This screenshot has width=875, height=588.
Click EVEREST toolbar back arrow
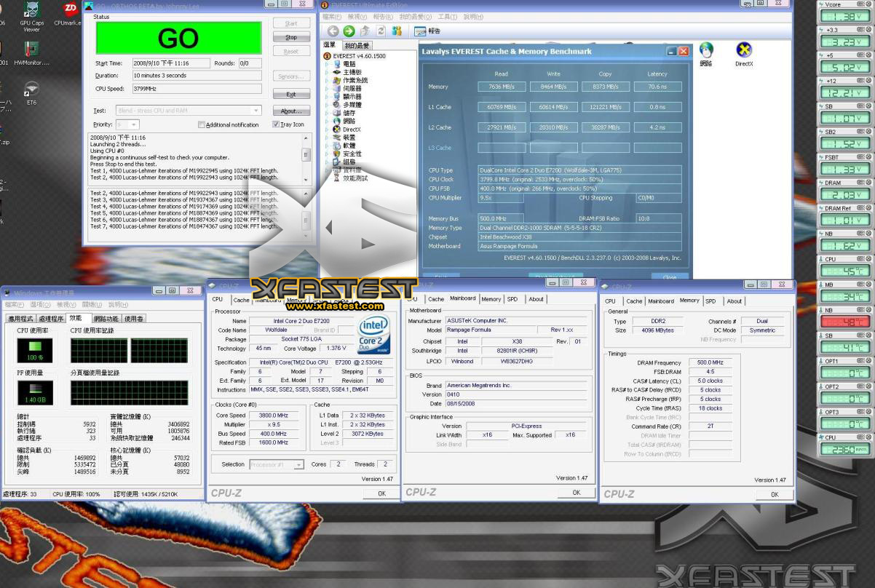[333, 31]
